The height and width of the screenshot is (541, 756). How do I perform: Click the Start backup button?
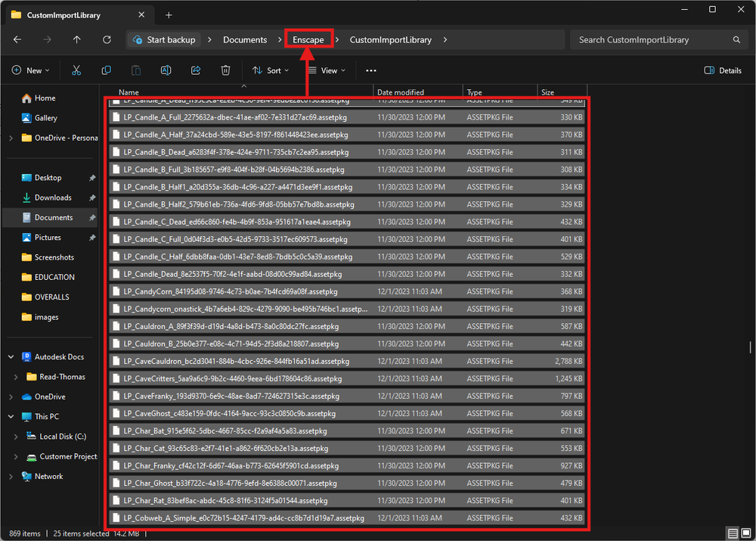point(165,39)
